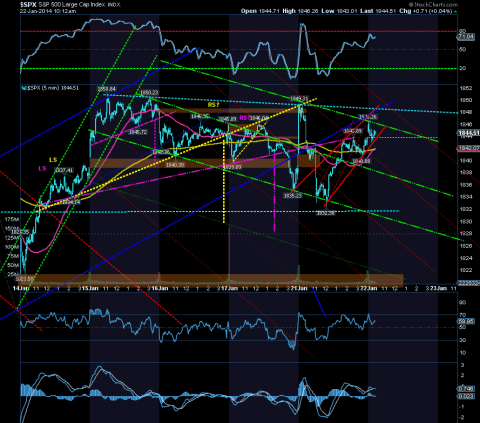Click the 30 level on RSI panel
The width and height of the screenshot is (480, 423).
tap(463, 340)
